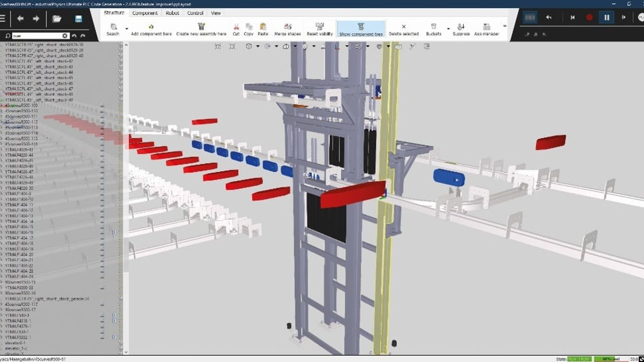Viewport: 644px width, 362px height.
Task: Skip simulation to start
Action: click(x=573, y=18)
